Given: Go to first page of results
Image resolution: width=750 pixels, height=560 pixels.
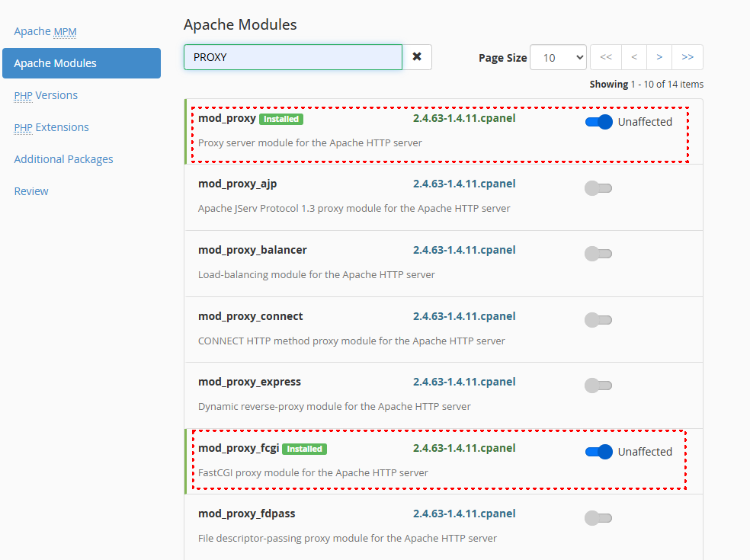Looking at the screenshot, I should coord(605,57).
